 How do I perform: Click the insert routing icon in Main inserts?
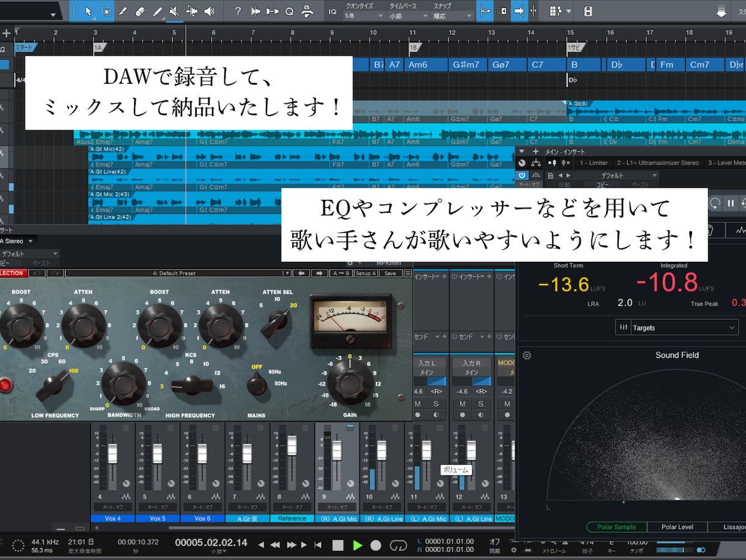(x=536, y=163)
